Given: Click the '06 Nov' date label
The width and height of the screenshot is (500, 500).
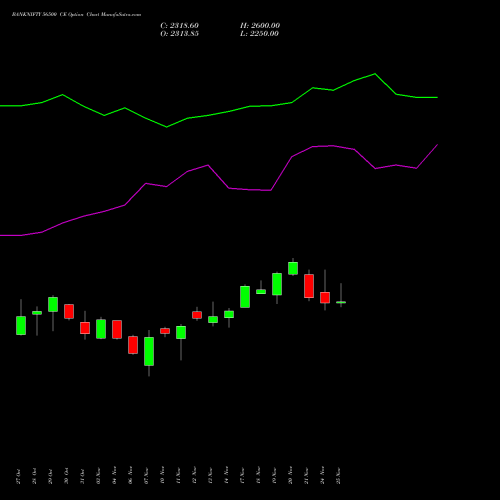Looking at the screenshot, I should point(130,476).
